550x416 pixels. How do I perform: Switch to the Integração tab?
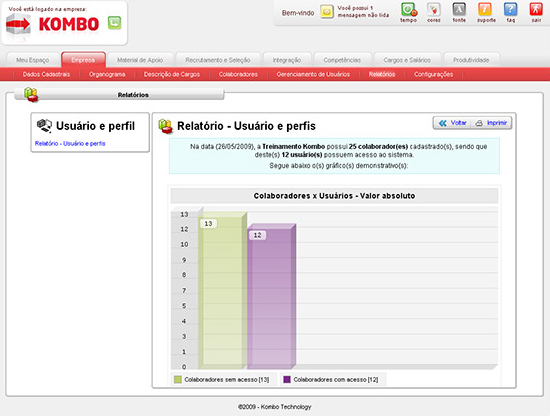pos(287,60)
